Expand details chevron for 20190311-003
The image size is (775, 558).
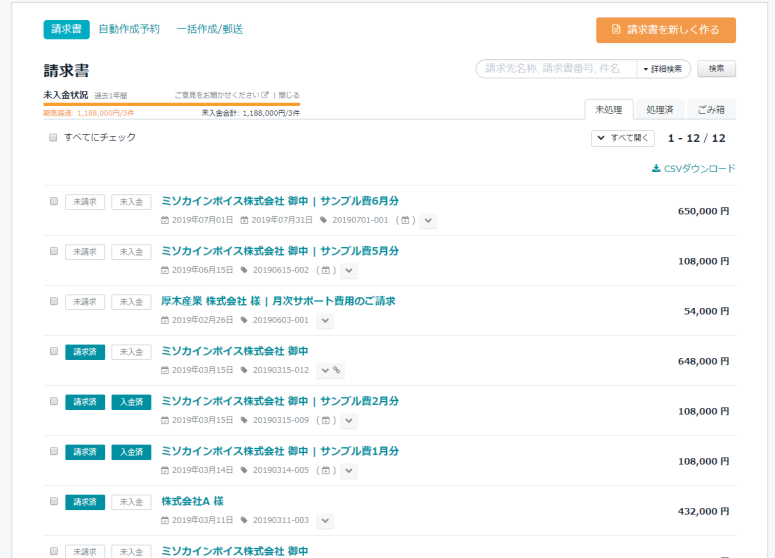point(325,520)
